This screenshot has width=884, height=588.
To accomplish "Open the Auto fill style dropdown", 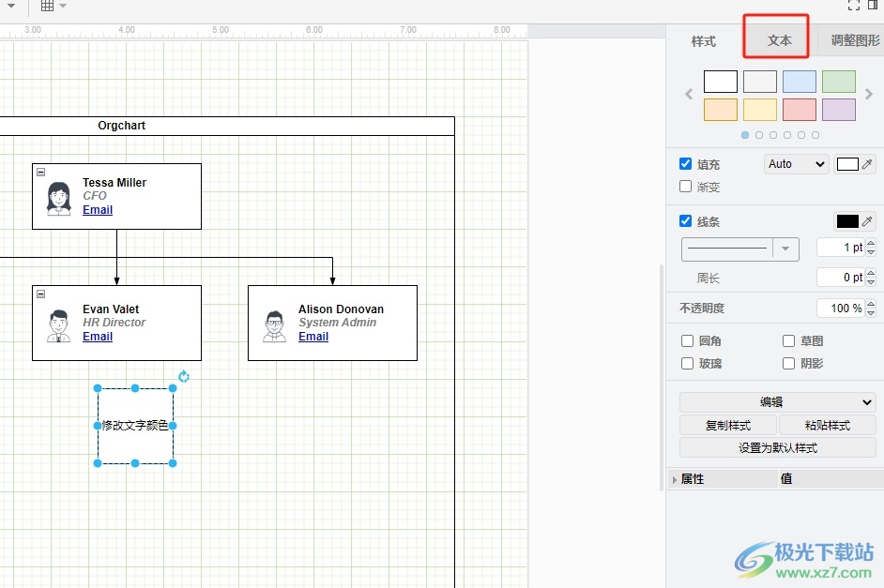I will click(x=797, y=164).
